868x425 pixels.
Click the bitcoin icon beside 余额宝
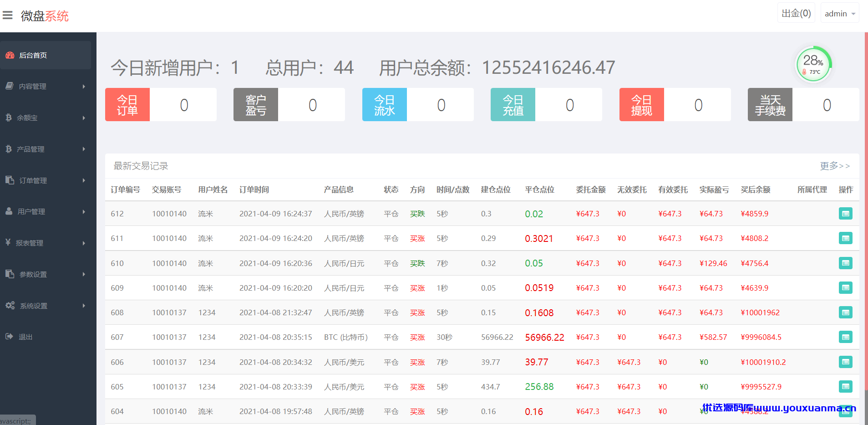click(x=9, y=118)
